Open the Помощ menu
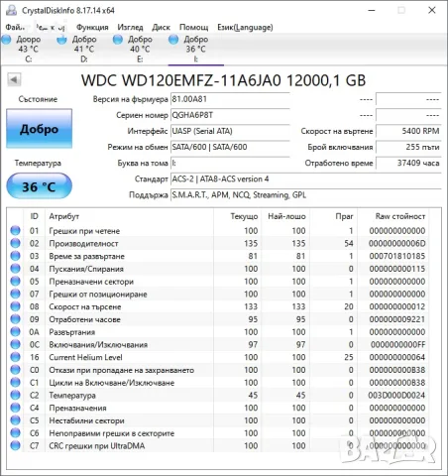The height and width of the screenshot is (476, 448). click(x=193, y=27)
